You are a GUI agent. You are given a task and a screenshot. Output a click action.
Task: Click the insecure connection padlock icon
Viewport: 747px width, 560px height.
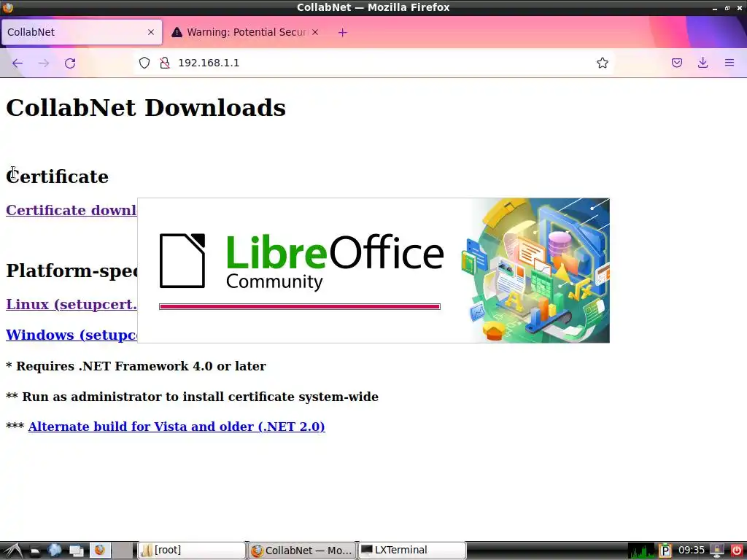[165, 63]
